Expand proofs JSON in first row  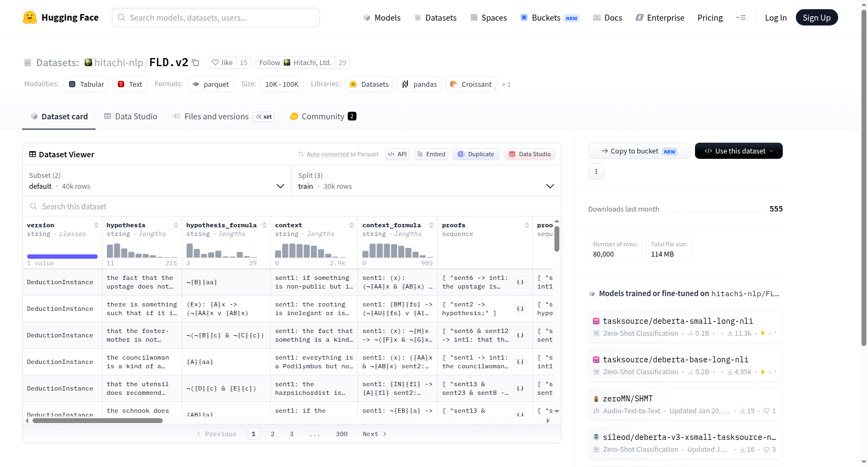click(x=520, y=282)
